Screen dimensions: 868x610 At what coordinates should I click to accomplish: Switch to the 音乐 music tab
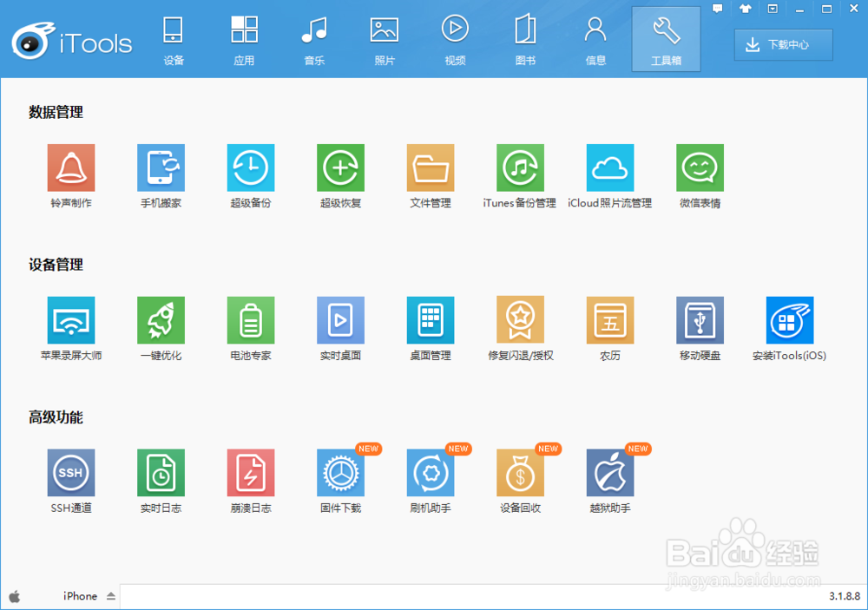tap(314, 40)
